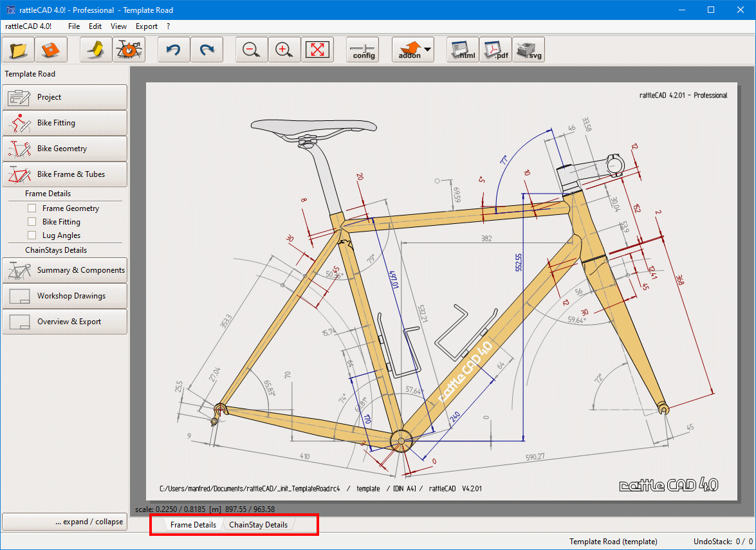The width and height of the screenshot is (756, 550).
Task: Switch to the ChainStay Details tab below the drawing
Action: tap(259, 524)
